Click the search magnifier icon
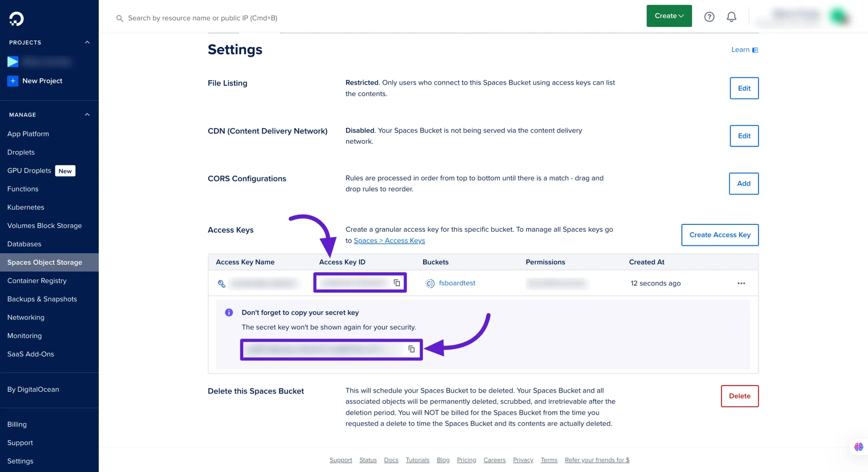 tap(119, 18)
